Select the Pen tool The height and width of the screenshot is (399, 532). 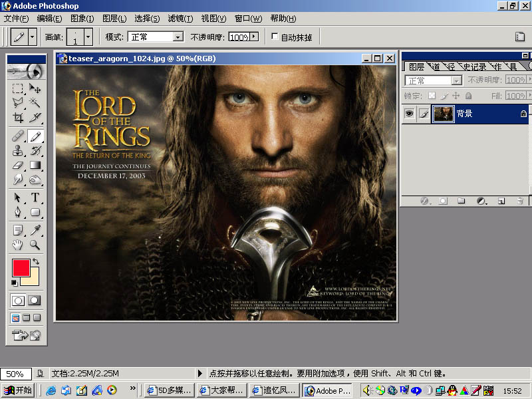coord(18,212)
